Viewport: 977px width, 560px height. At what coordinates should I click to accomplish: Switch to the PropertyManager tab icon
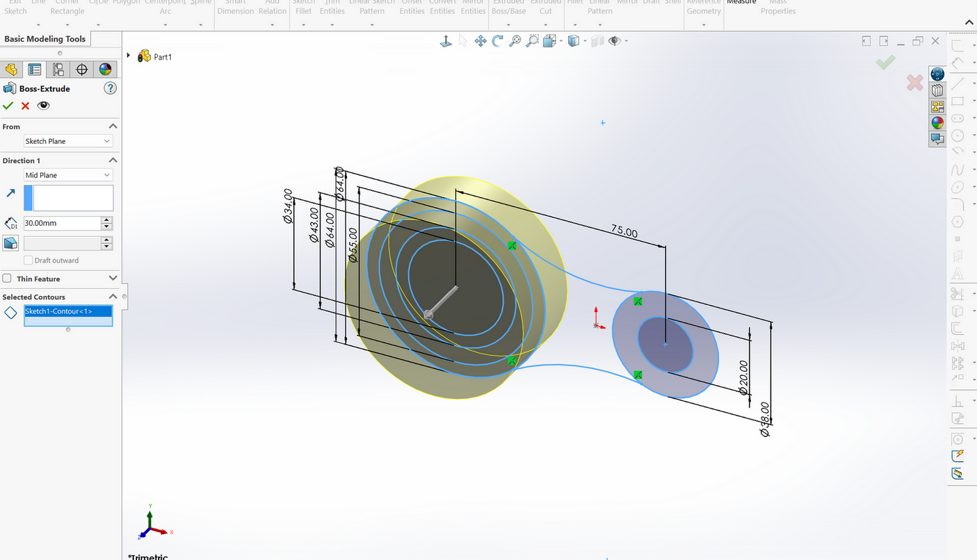tap(34, 69)
